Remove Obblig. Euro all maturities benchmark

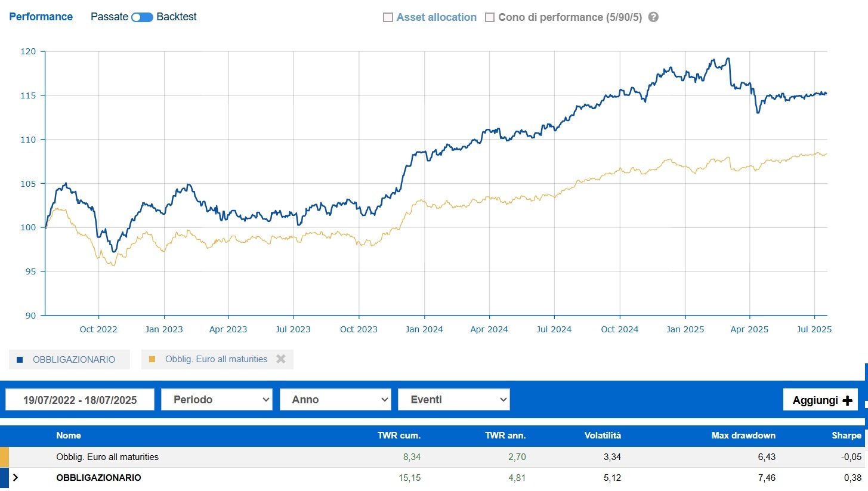[281, 359]
